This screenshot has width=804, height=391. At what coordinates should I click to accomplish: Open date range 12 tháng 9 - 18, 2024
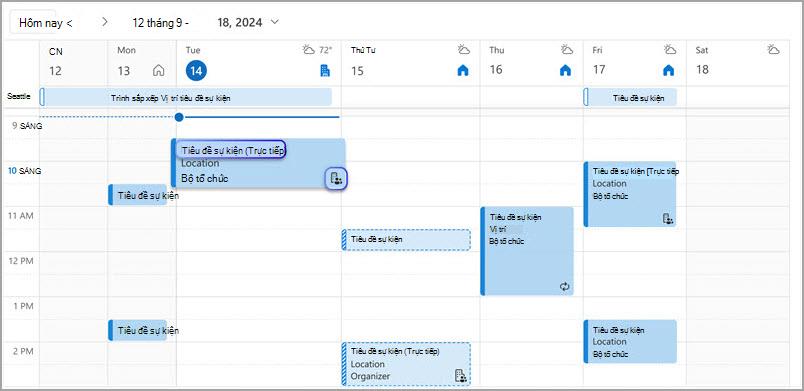pyautogui.click(x=197, y=22)
